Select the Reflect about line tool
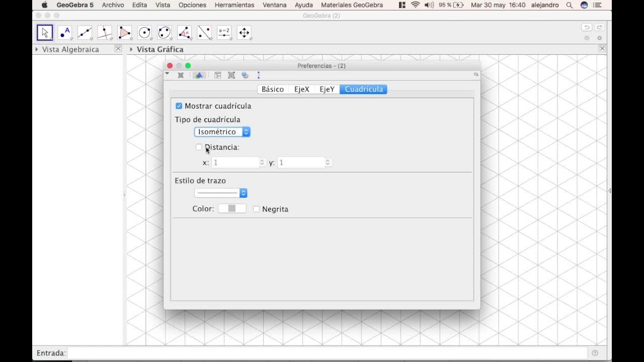644x362 pixels. (204, 33)
